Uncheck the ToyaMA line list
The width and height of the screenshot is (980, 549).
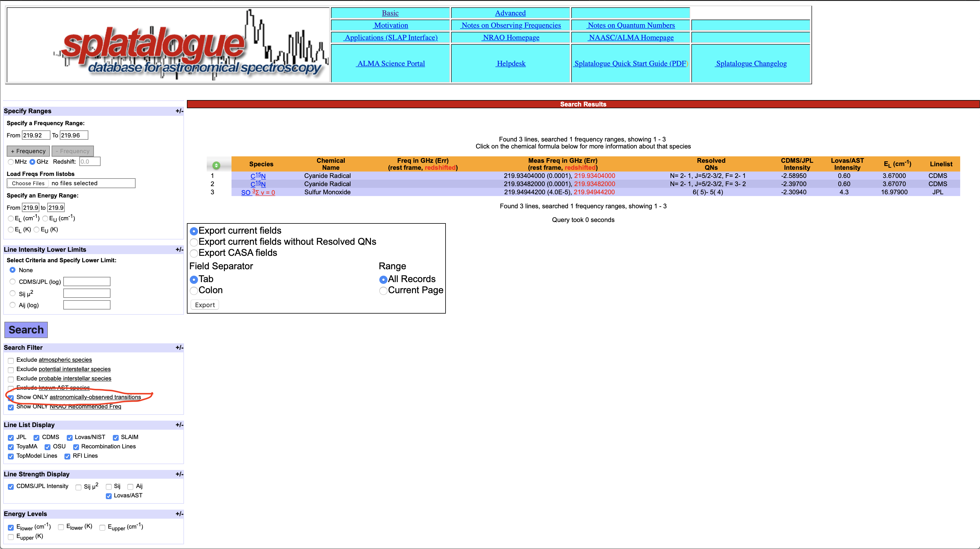point(11,447)
